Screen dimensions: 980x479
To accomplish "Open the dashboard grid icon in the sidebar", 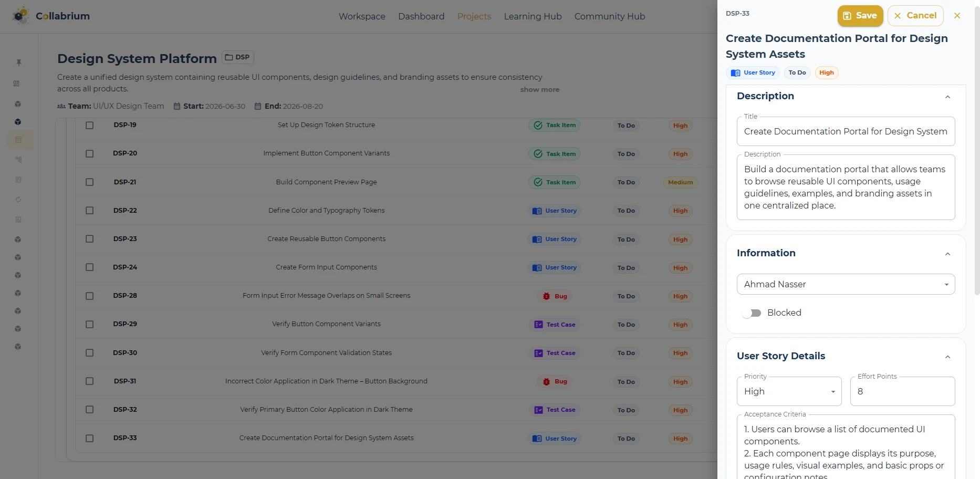I will point(17,84).
